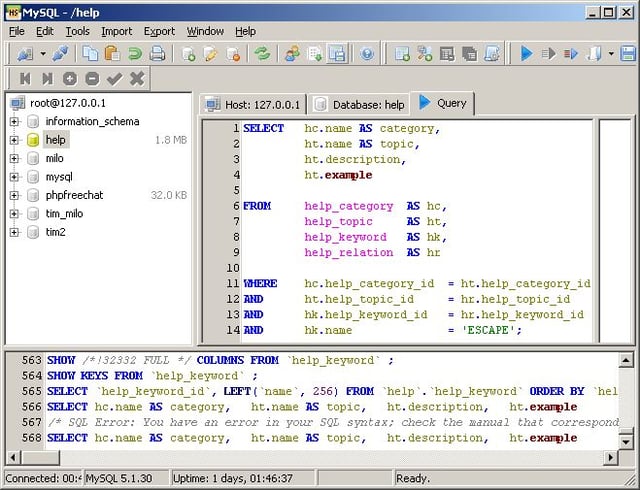Open the Edit menu
Viewport: 640px width, 490px height.
pyautogui.click(x=44, y=31)
